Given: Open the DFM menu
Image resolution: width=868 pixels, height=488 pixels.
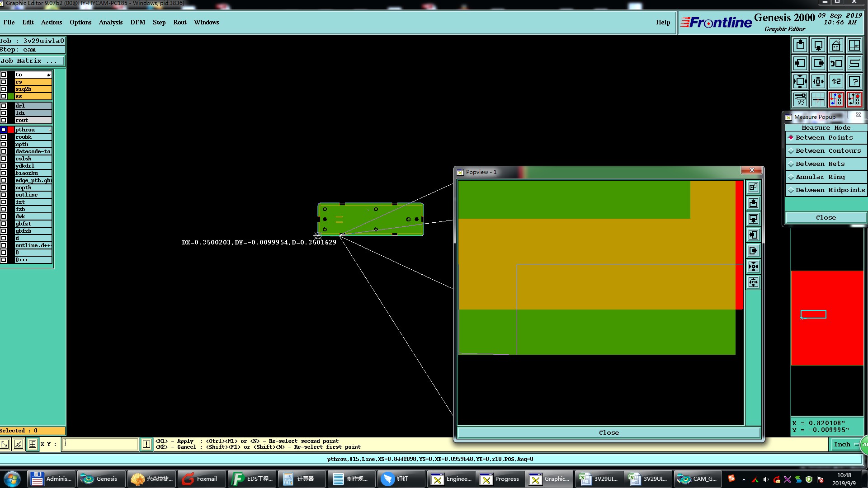Looking at the screenshot, I should [137, 22].
